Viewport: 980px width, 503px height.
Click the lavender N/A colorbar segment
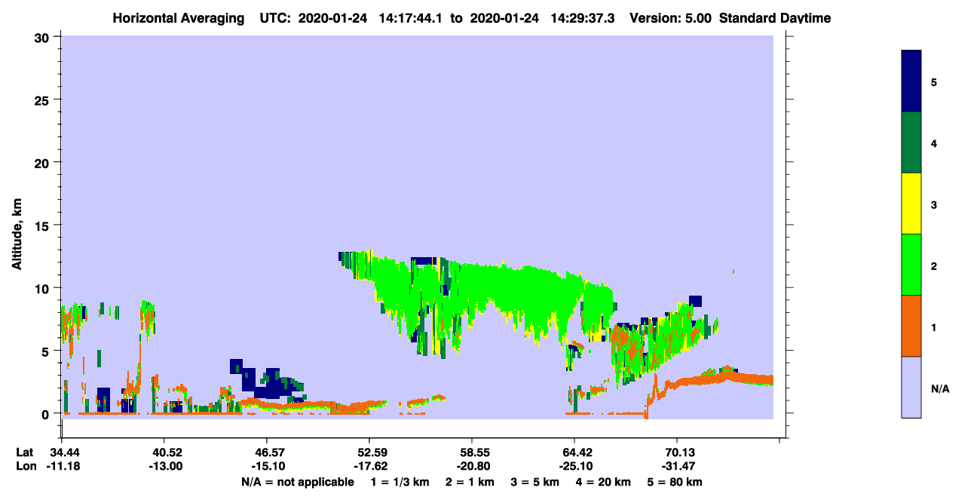[911, 387]
